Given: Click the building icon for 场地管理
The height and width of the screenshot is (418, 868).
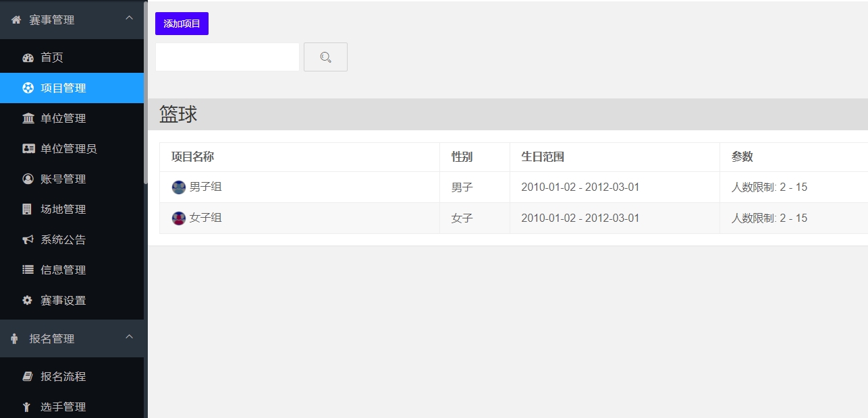Looking at the screenshot, I should click(x=28, y=210).
